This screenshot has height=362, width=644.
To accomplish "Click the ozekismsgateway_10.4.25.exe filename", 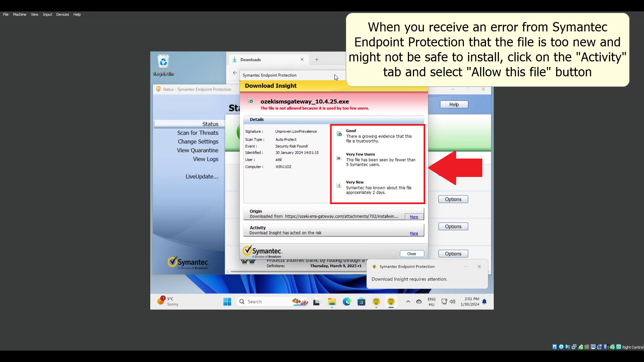I will (305, 101).
